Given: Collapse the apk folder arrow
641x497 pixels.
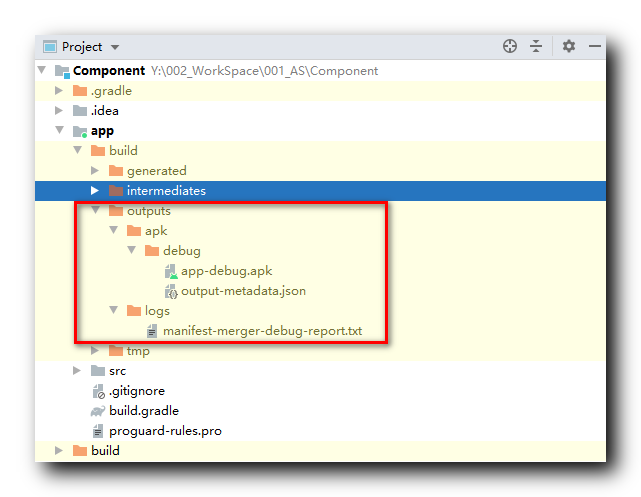Looking at the screenshot, I should 114,230.
